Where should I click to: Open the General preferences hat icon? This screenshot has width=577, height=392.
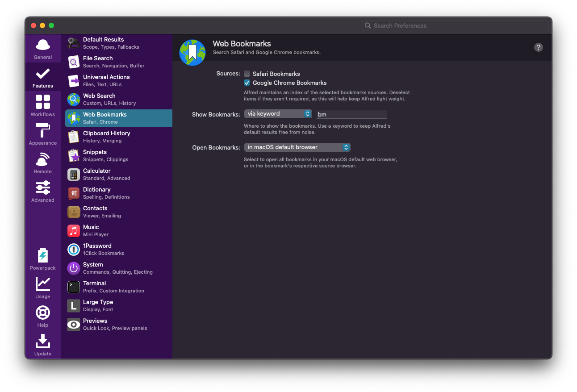pyautogui.click(x=43, y=45)
